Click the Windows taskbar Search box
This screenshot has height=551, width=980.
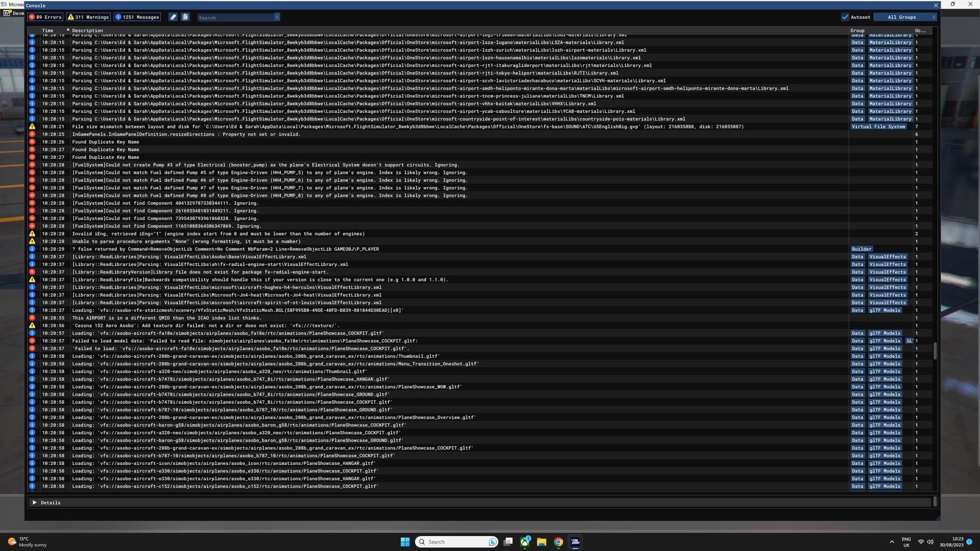click(457, 542)
